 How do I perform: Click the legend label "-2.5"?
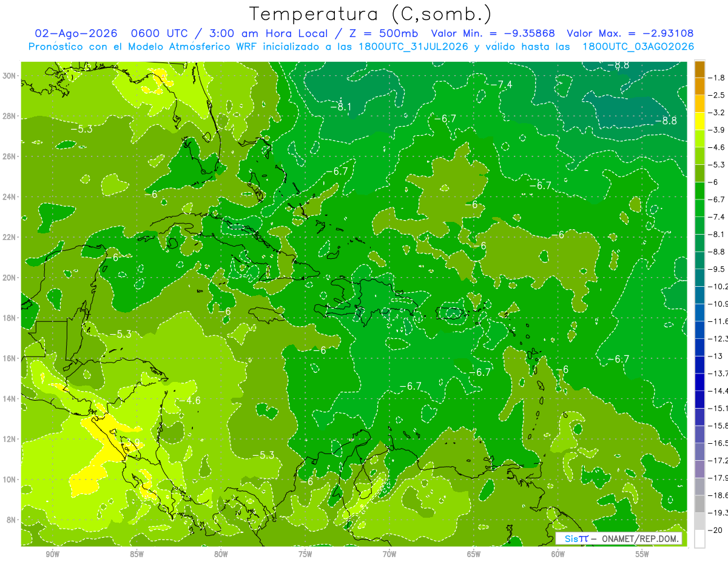point(718,95)
